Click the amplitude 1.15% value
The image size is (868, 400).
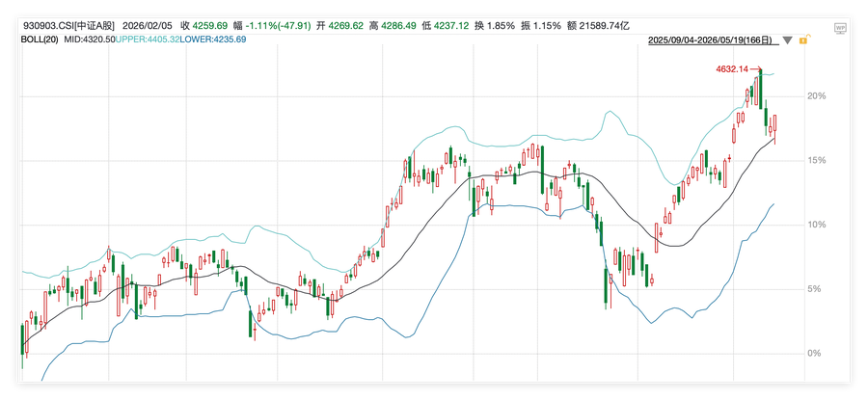pos(548,26)
